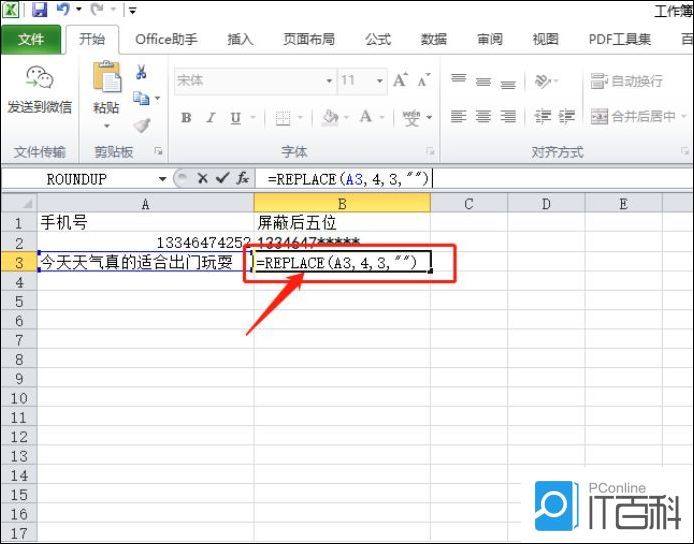Switch to the 页面布局 tab
The width and height of the screenshot is (694, 544).
tap(308, 39)
